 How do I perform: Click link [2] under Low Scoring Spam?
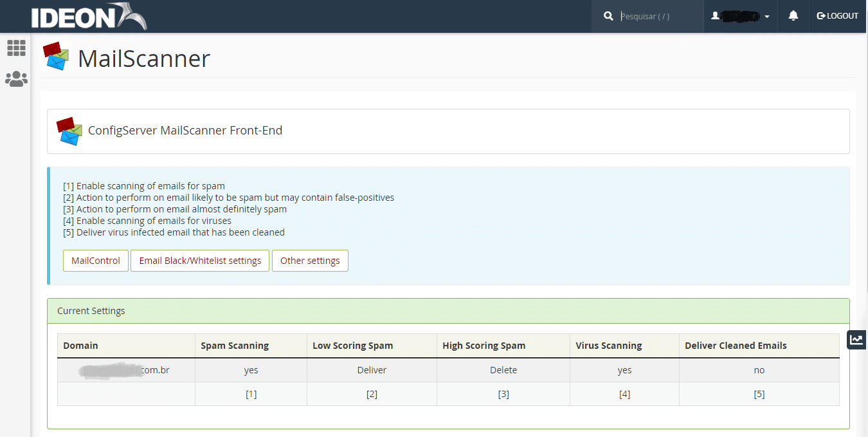tap(372, 393)
